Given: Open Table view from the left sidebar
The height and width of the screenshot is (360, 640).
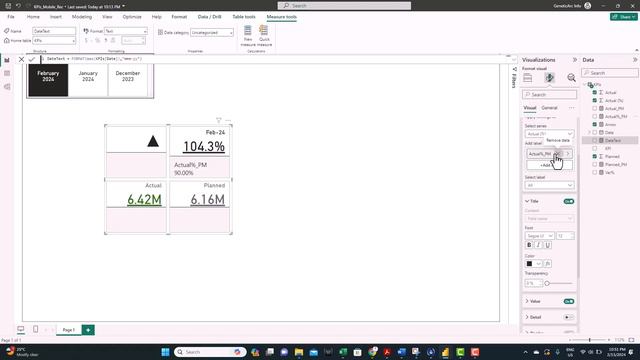Looking at the screenshot, I should 7,73.
